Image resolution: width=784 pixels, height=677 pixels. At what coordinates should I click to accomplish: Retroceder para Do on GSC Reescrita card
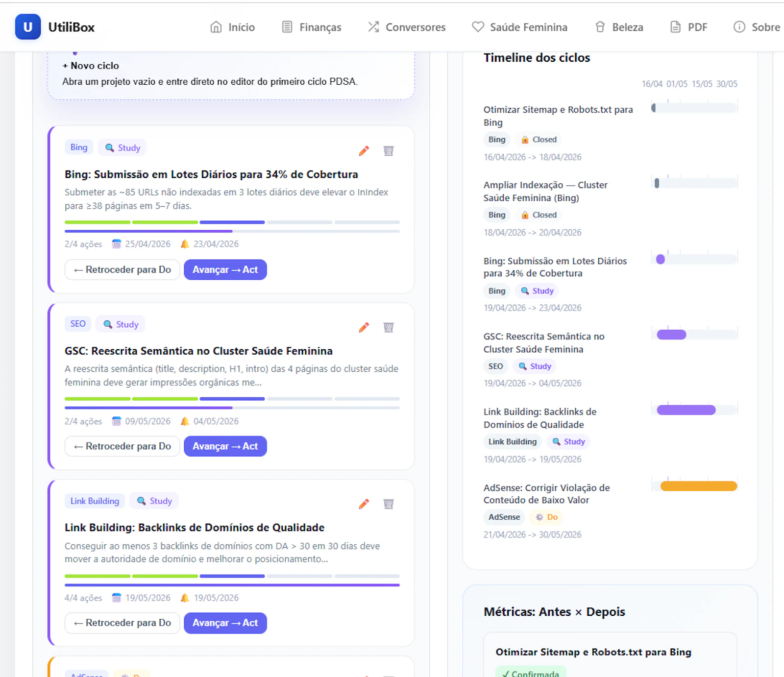point(122,446)
